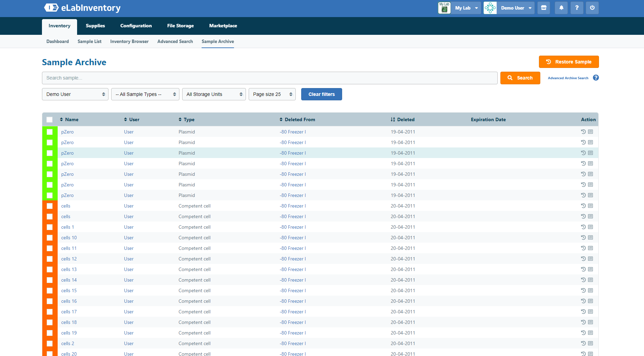
Task: Click the orange Restore Sample button
Action: [x=569, y=62]
